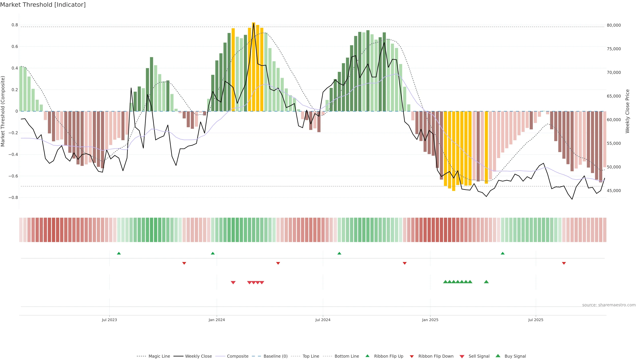Click the Jan 2025 x-axis label
644x362 pixels.
(x=430, y=320)
